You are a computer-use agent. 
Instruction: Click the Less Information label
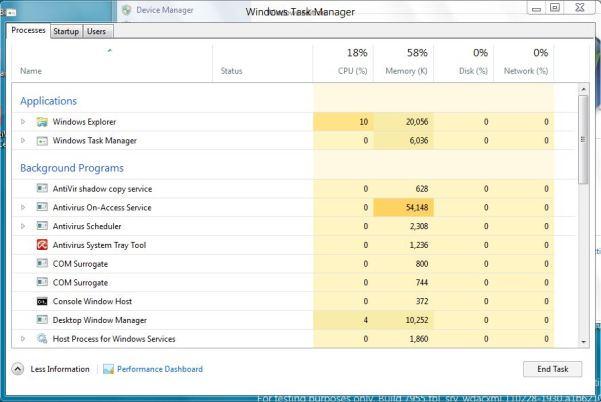coord(60,369)
